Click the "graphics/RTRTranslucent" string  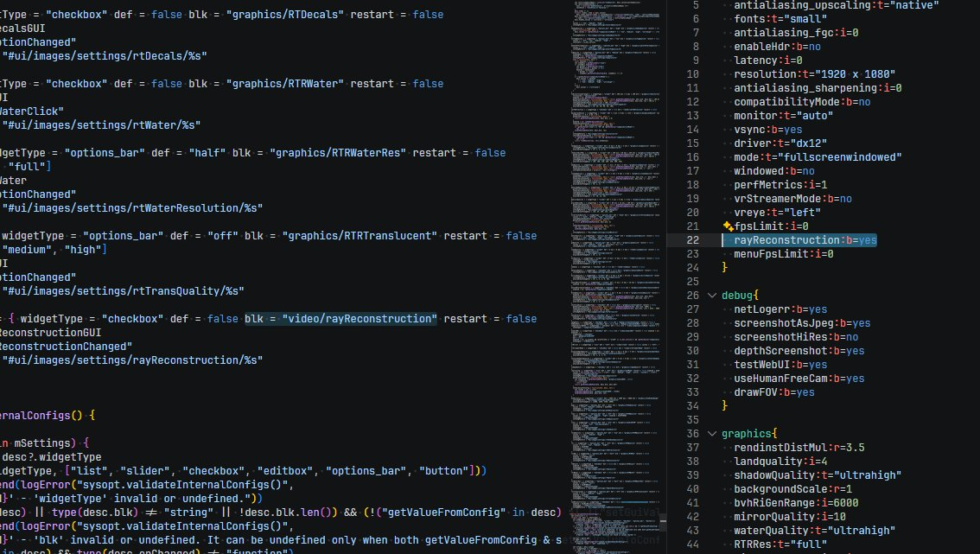click(360, 236)
